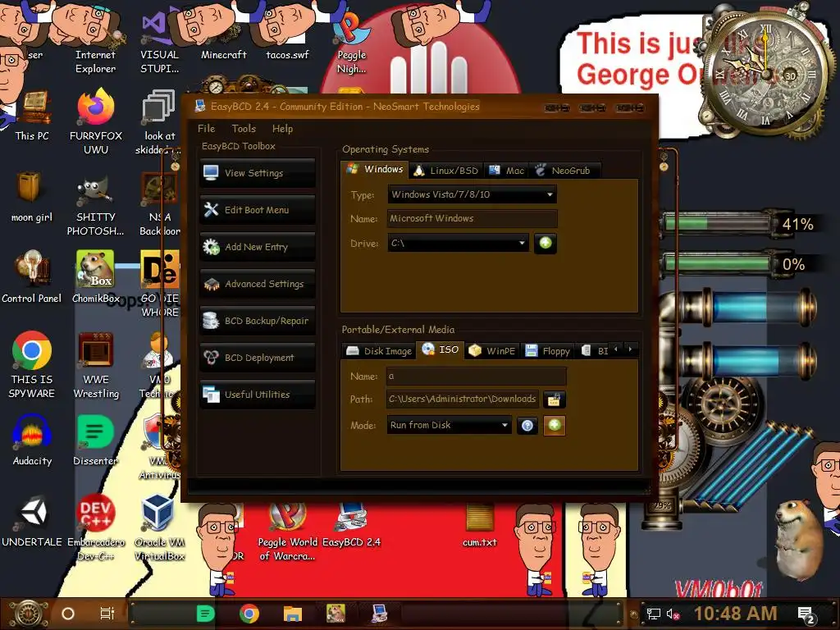Select the ISO media tab
This screenshot has height=630, width=840.
(440, 349)
